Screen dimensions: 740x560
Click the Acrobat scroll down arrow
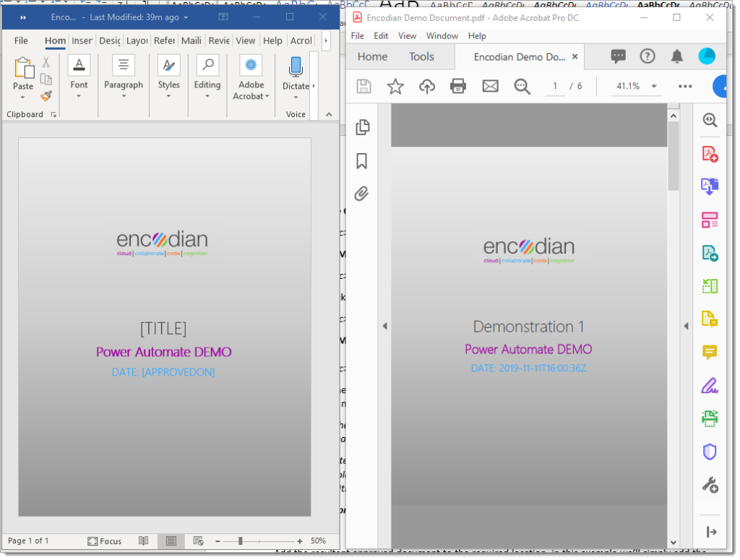(674, 543)
